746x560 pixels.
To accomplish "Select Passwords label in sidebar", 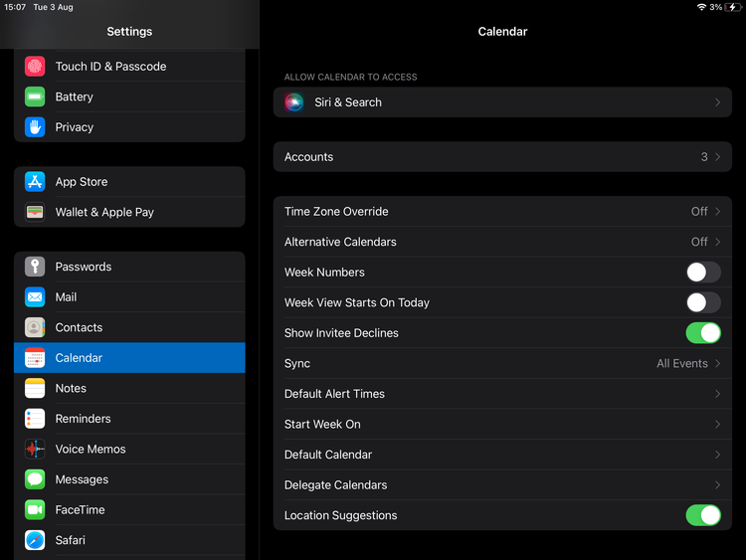I will pyautogui.click(x=84, y=267).
